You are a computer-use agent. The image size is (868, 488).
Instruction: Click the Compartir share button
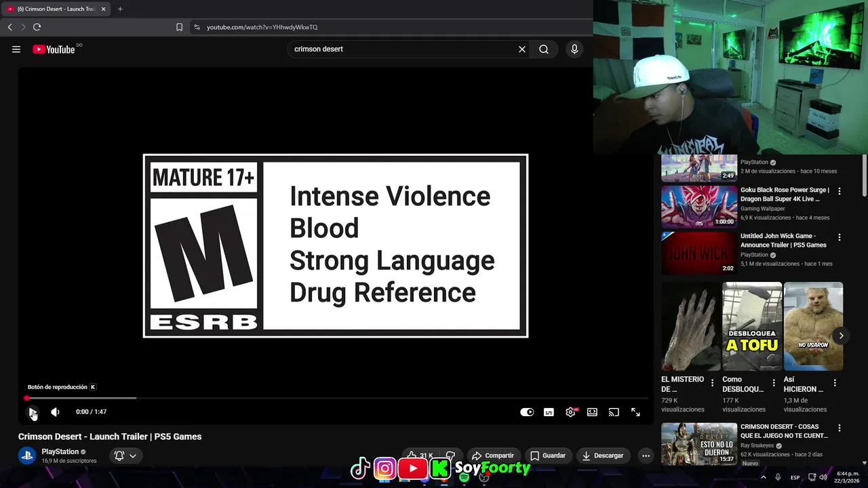pyautogui.click(x=493, y=455)
